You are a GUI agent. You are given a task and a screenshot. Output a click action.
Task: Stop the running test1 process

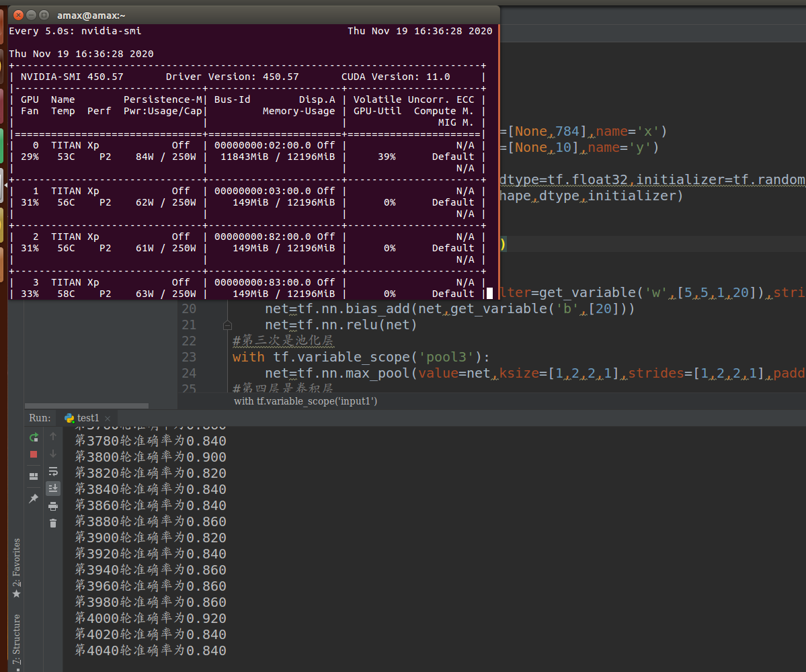[x=34, y=454]
